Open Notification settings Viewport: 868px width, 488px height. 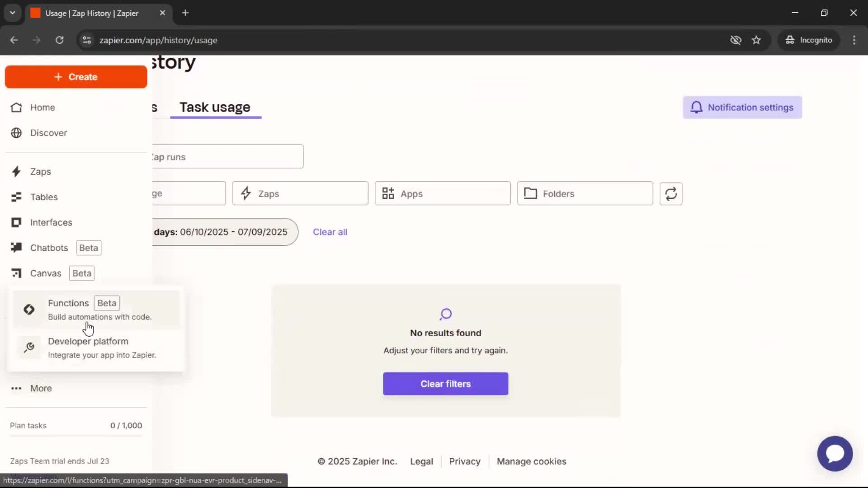tap(742, 108)
